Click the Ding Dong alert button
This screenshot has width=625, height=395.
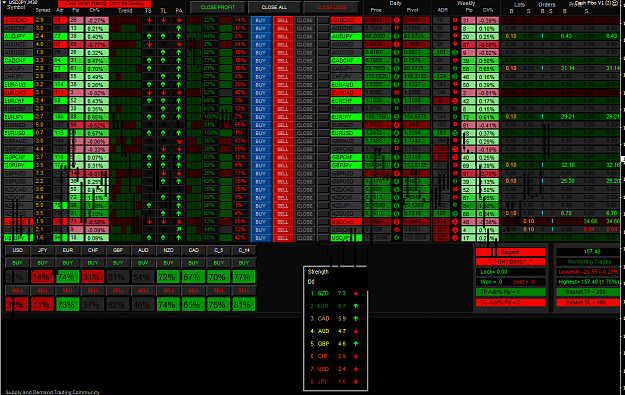coord(510,261)
